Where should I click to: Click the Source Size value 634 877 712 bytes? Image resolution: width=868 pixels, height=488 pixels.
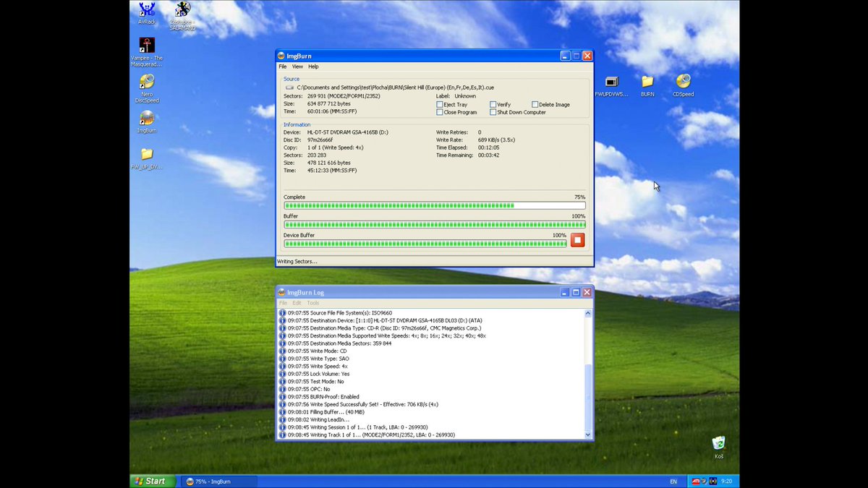328,104
